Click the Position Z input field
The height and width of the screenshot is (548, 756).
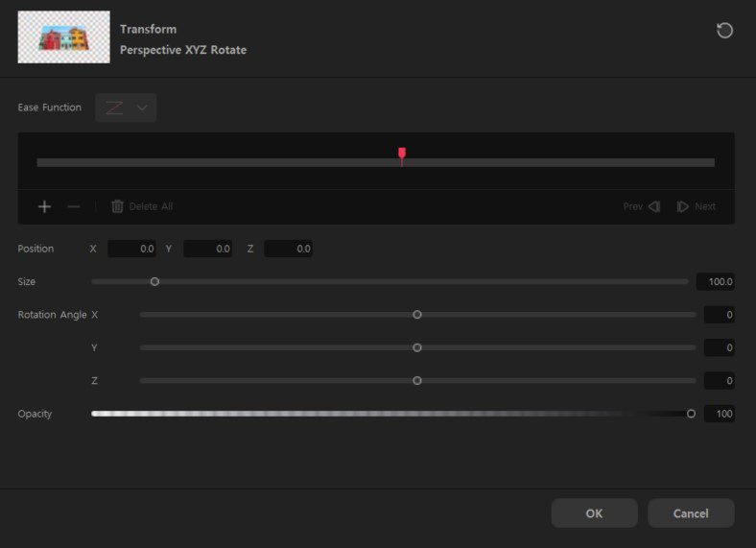click(x=288, y=249)
